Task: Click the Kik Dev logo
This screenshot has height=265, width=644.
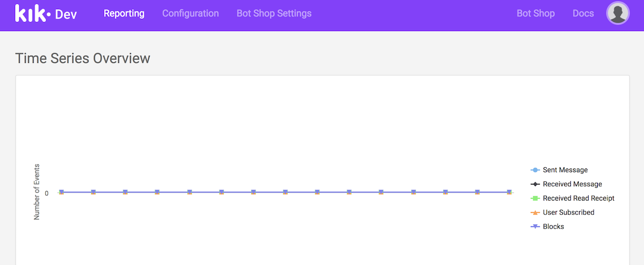Action: 46,14
